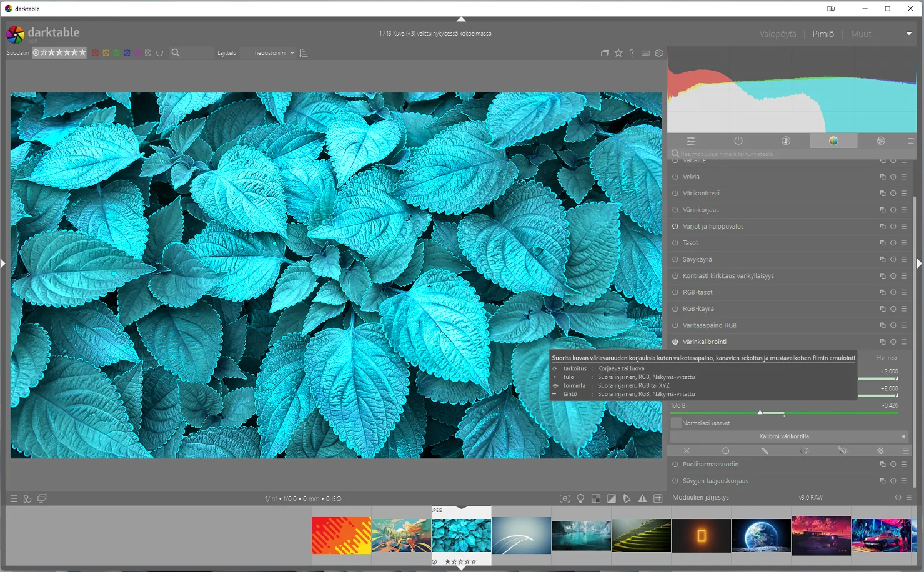Click the search magnifier in filter bar
Viewport: 924px width, 572px height.
[x=176, y=53]
